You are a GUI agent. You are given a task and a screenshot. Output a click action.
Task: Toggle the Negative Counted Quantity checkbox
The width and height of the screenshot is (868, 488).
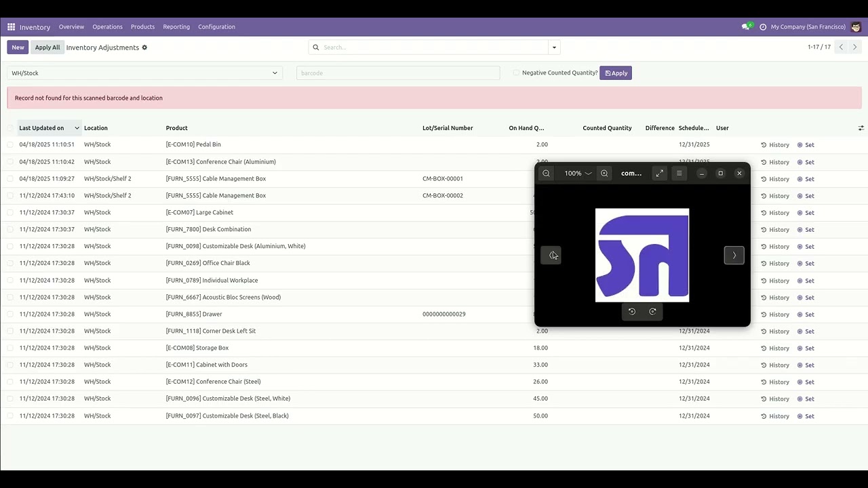(x=517, y=73)
